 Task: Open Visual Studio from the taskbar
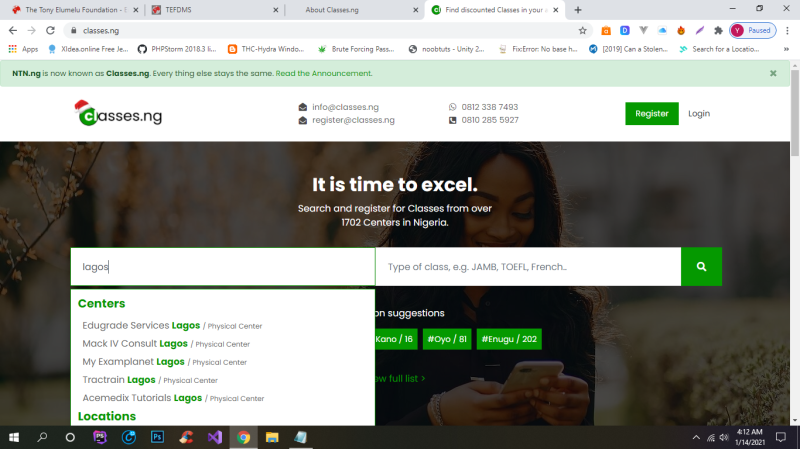point(215,437)
